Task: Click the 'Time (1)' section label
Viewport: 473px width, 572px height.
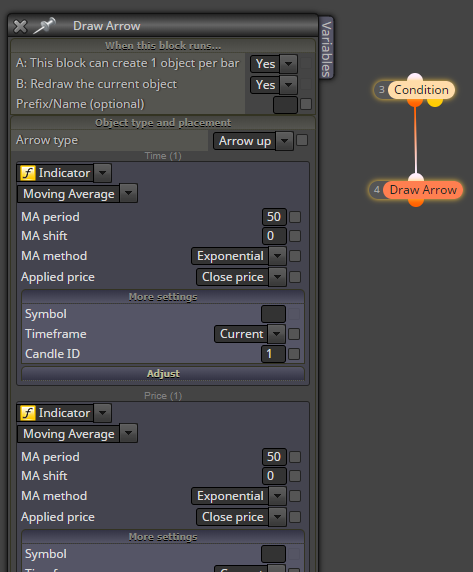Action: 163,156
